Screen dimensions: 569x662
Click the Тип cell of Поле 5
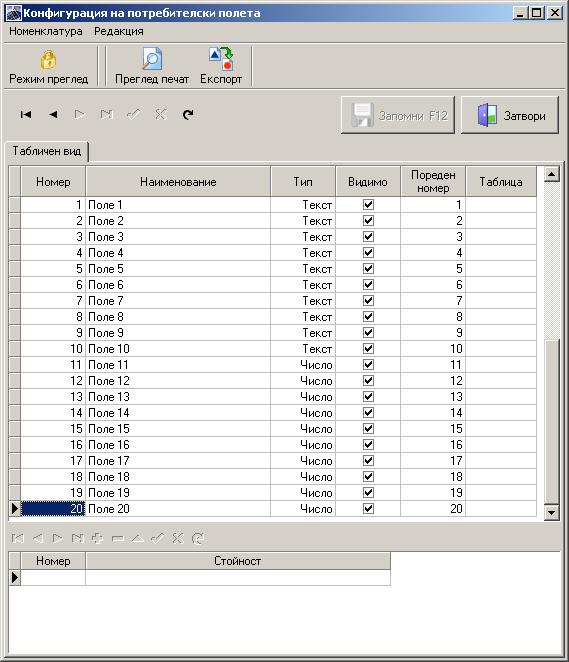click(x=303, y=269)
